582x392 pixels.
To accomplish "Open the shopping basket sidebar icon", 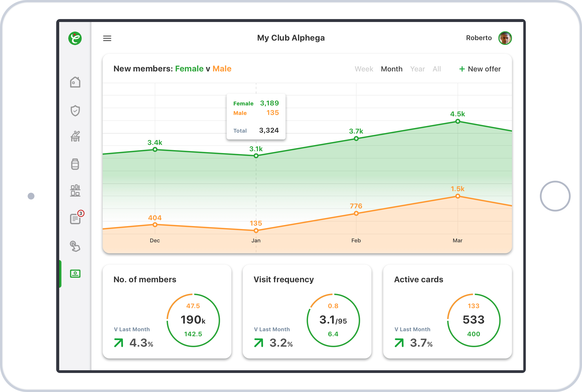I will pos(75,136).
